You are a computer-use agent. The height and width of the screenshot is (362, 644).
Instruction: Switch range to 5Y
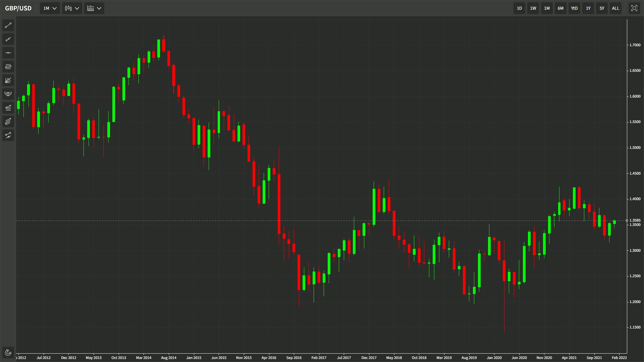click(x=602, y=8)
